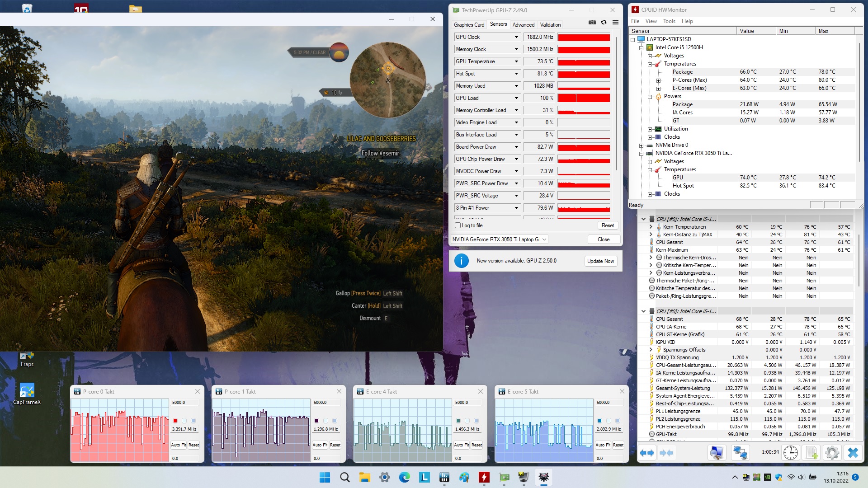Click Auto Fit in E-core 4 Takt graph
This screenshot has width=868, height=488.
[x=462, y=445]
